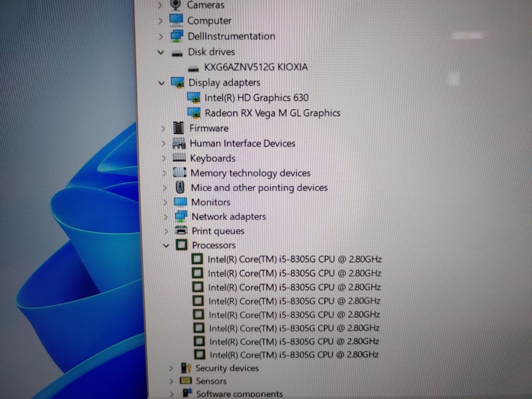The image size is (532, 399).
Task: Select Radeon RX Vega M GL Graphics
Action: pyautogui.click(x=272, y=113)
